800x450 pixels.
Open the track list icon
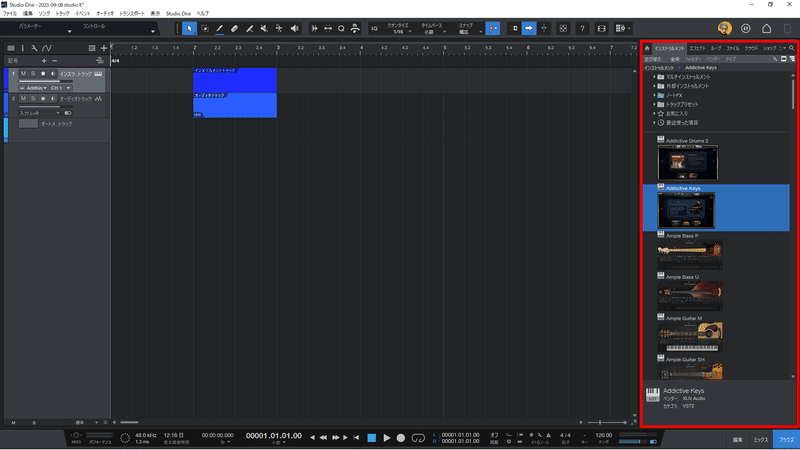pos(11,48)
